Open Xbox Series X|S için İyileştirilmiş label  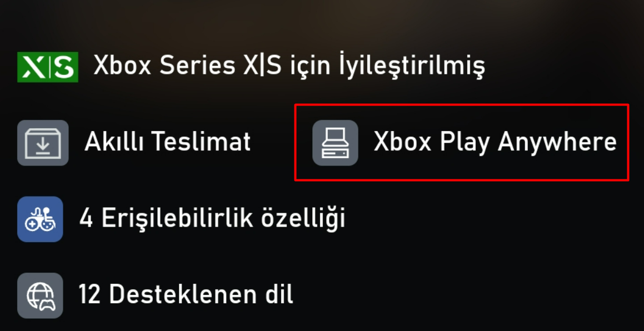289,66
